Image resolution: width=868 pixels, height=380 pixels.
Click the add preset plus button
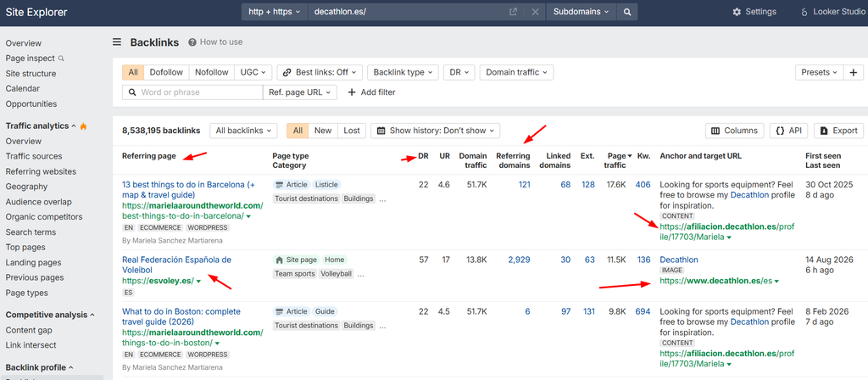click(x=853, y=72)
